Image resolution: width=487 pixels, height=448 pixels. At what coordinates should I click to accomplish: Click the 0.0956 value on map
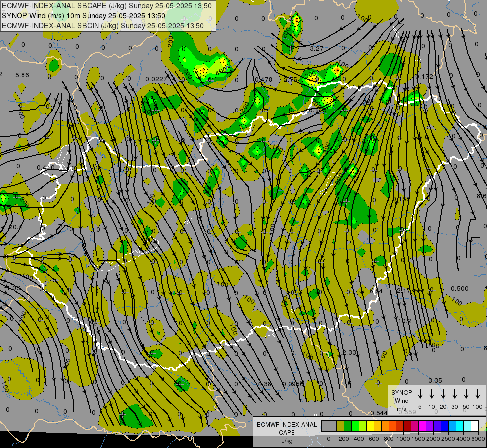pyautogui.click(x=292, y=384)
